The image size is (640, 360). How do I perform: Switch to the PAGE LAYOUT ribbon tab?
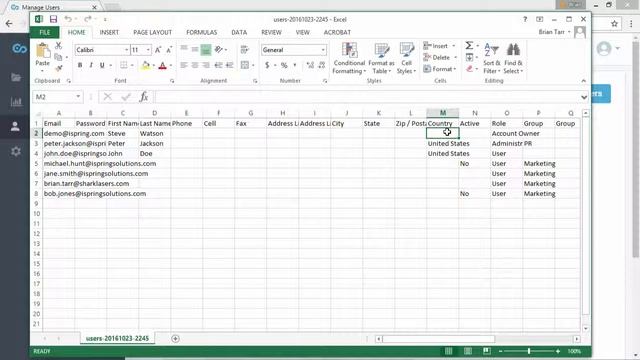152,32
